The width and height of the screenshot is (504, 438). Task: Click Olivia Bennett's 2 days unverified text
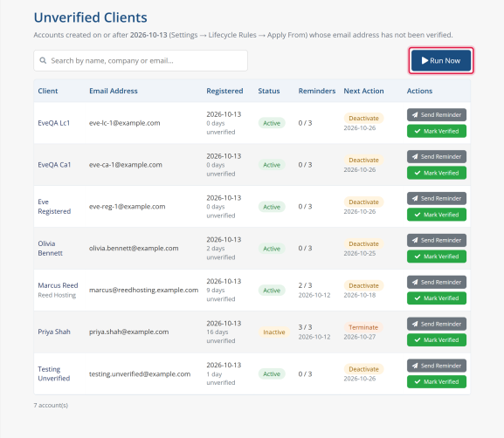pos(220,253)
